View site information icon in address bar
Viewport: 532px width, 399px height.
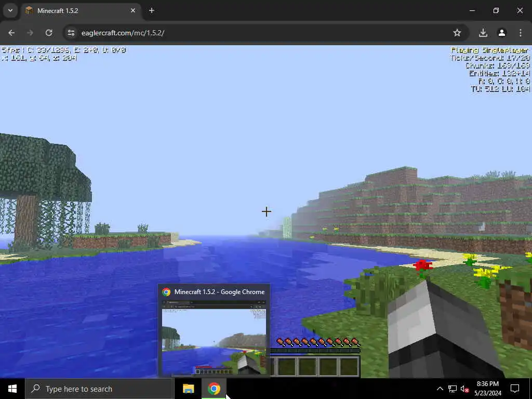[71, 33]
